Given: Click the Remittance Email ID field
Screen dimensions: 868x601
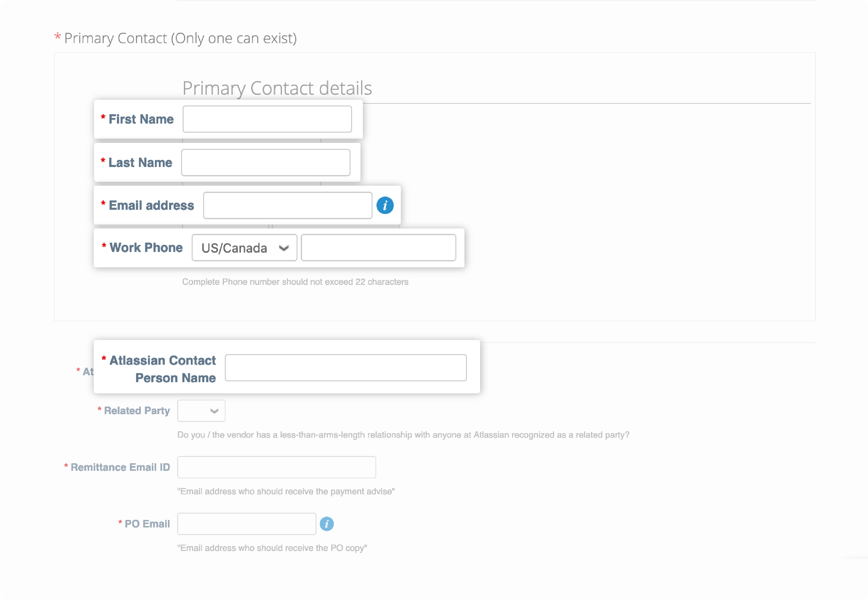Looking at the screenshot, I should [276, 467].
